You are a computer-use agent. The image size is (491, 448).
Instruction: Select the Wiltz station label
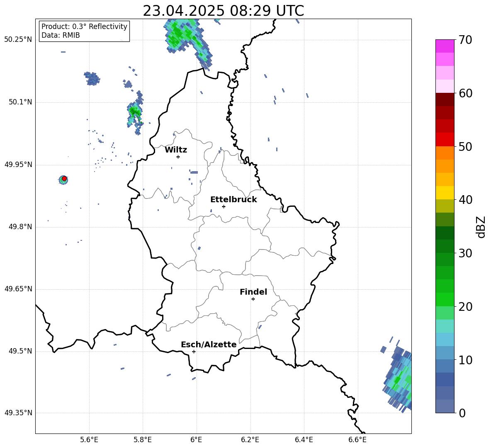pyautogui.click(x=176, y=150)
